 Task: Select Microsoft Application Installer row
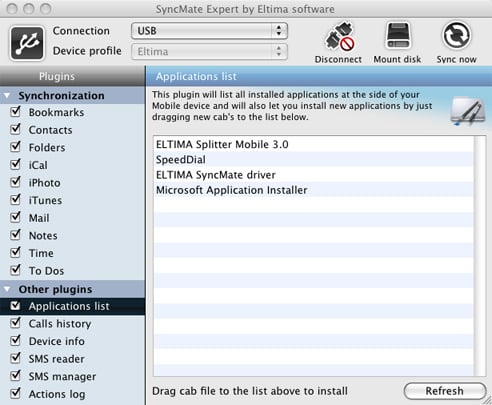point(313,190)
